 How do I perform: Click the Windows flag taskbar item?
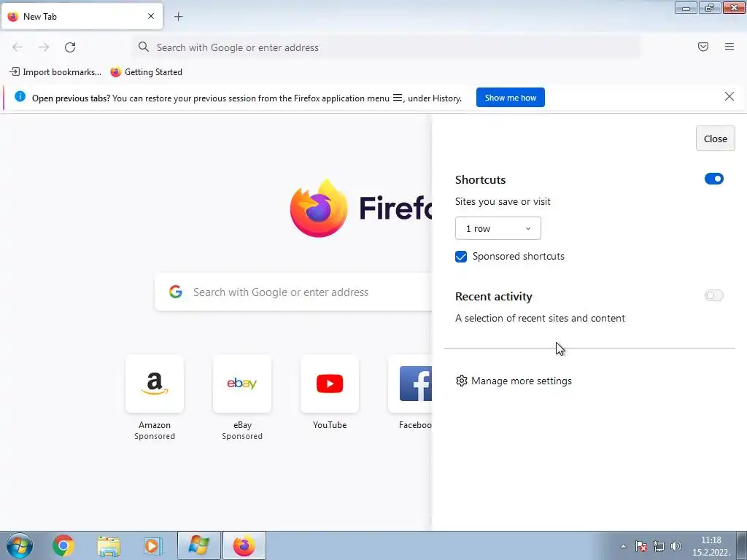(199, 545)
